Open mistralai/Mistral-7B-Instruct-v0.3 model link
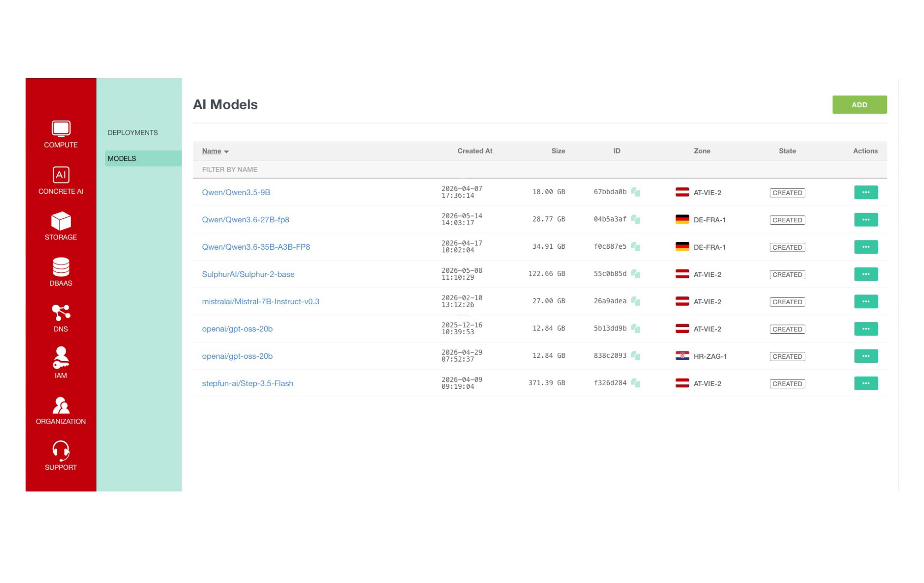Image resolution: width=924 pixels, height=583 pixels. pos(261,301)
